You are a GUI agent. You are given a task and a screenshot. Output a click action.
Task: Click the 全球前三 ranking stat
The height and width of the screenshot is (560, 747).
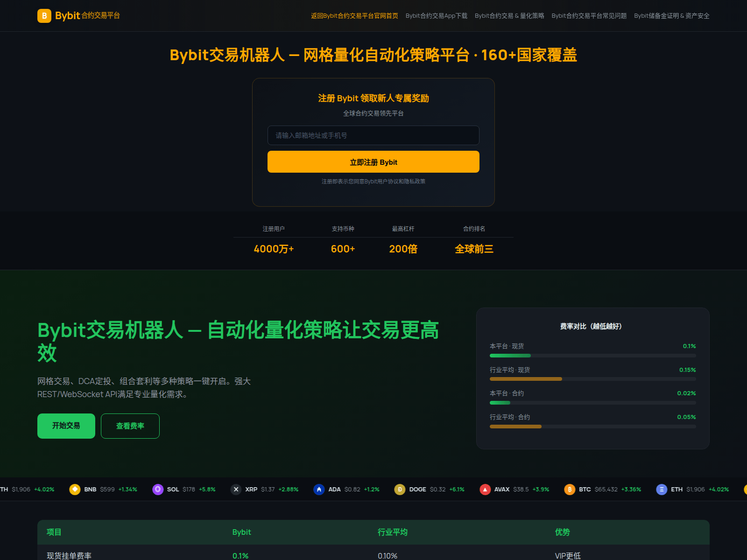tap(474, 249)
